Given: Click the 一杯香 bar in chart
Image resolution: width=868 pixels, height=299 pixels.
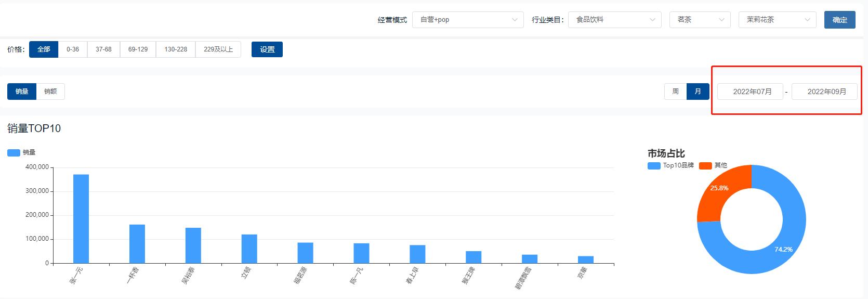Looking at the screenshot, I should pos(137,244).
